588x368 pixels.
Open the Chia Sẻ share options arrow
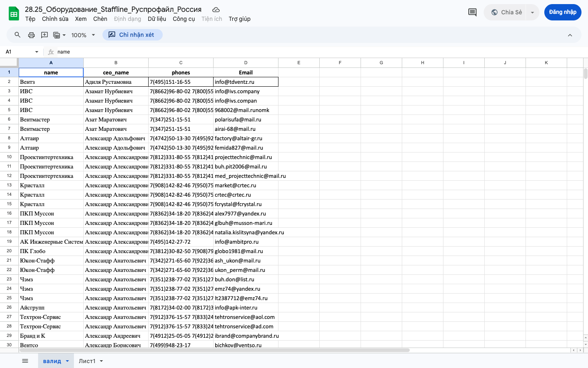point(532,12)
